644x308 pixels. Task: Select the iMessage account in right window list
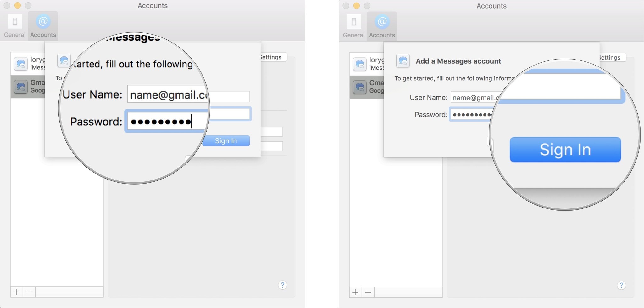[x=367, y=64]
